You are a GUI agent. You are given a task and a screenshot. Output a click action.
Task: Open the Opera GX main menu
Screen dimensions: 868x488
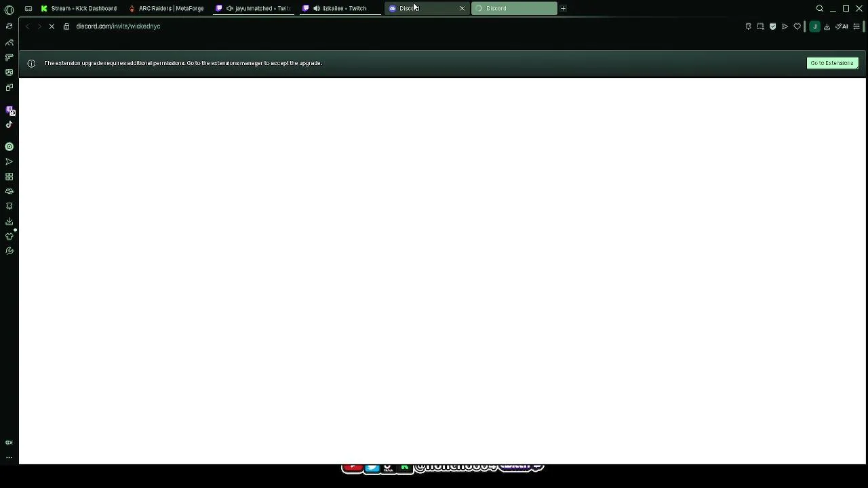point(9,9)
